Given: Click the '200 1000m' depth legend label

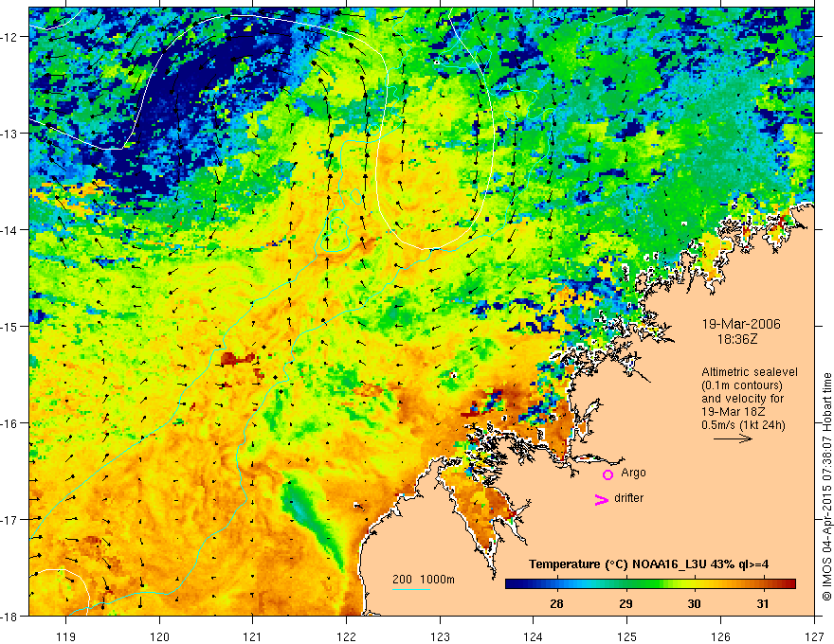Looking at the screenshot, I should coord(424,580).
